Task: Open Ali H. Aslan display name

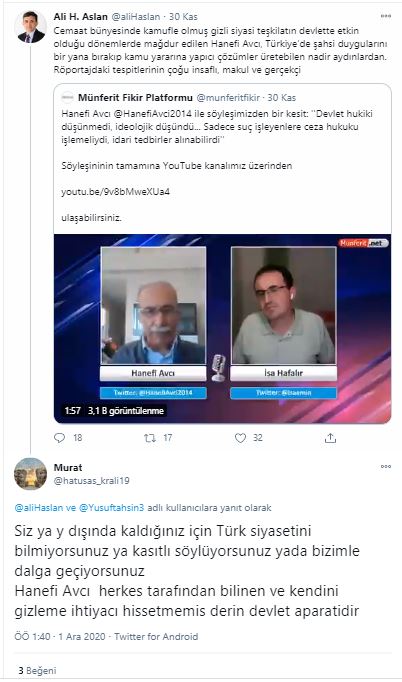Action: (81, 17)
